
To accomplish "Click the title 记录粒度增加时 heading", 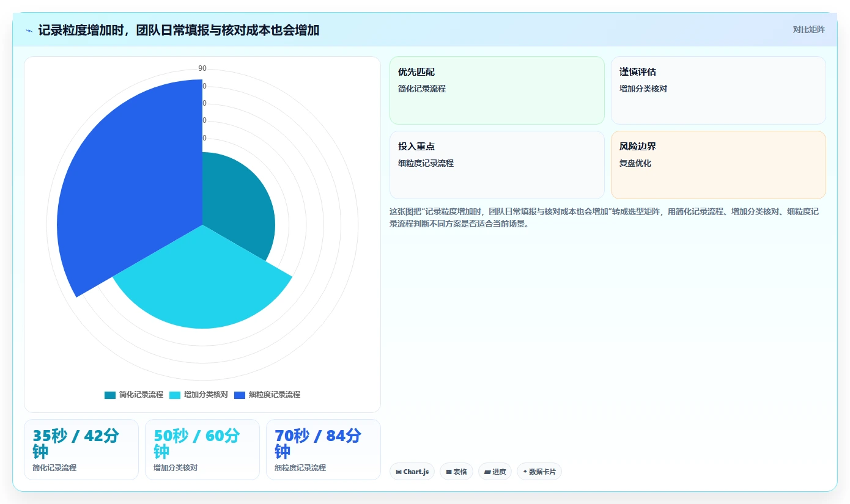I will point(179,30).
